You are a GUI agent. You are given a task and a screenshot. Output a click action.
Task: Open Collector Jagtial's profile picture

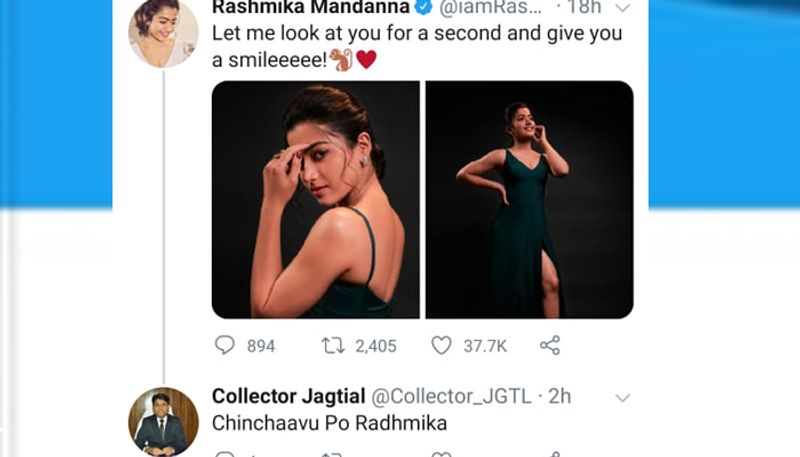[163, 421]
